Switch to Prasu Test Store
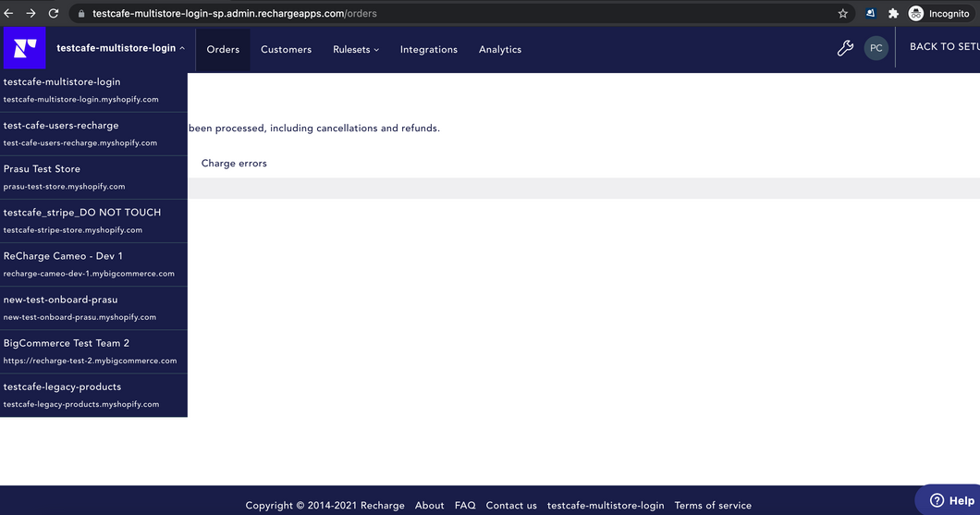 (x=93, y=178)
